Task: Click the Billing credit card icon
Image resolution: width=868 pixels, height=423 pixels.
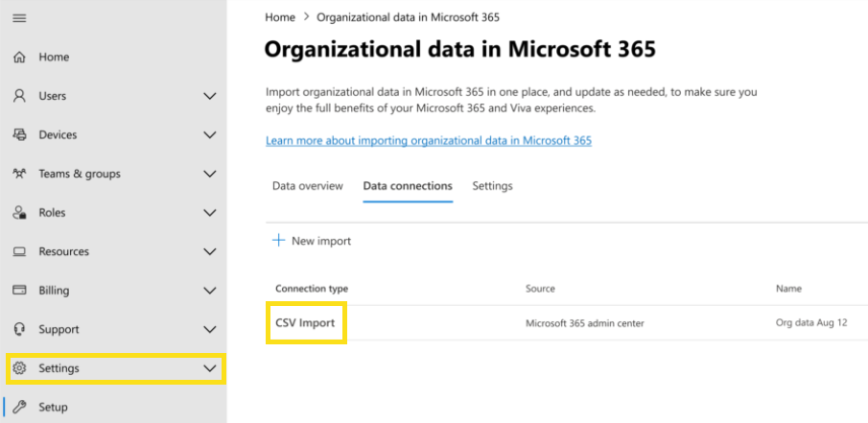Action: tap(19, 290)
